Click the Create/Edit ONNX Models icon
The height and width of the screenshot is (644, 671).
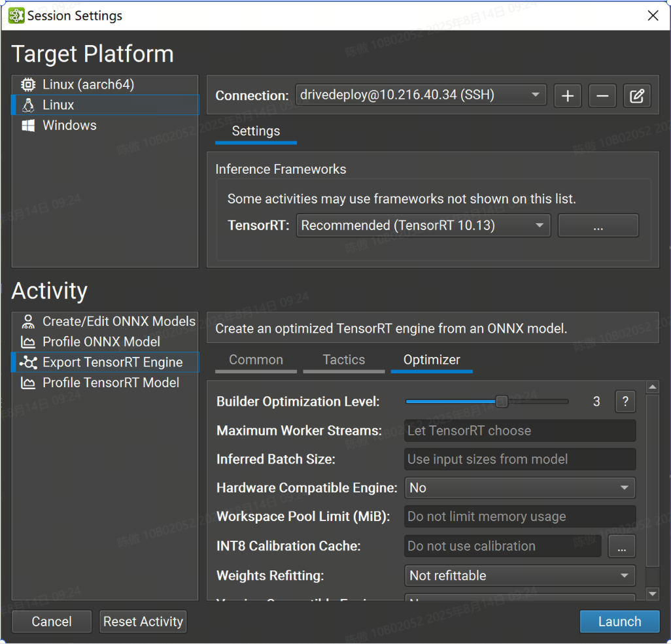pos(28,322)
